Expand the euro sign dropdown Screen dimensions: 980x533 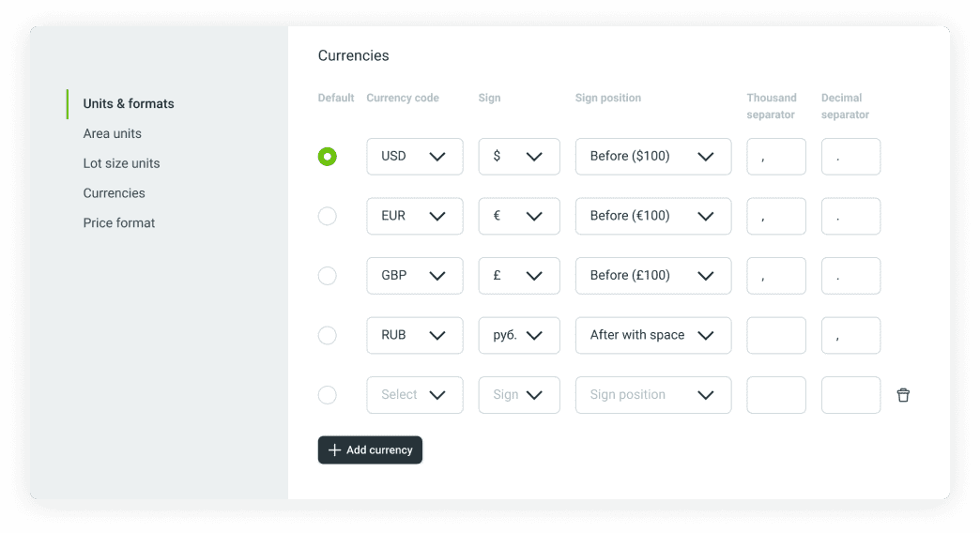click(518, 216)
